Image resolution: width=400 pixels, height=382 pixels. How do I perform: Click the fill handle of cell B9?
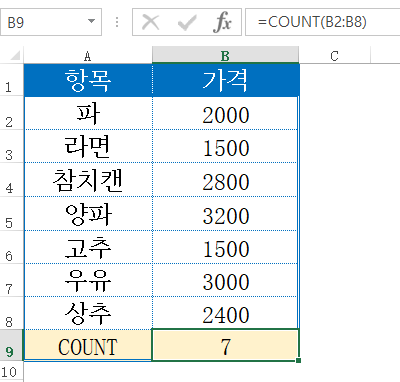298,360
